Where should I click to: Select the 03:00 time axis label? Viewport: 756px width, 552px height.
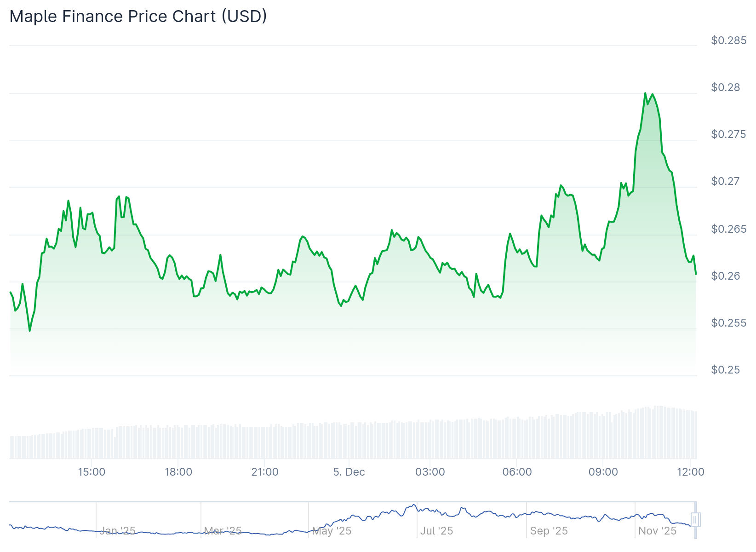click(x=430, y=472)
